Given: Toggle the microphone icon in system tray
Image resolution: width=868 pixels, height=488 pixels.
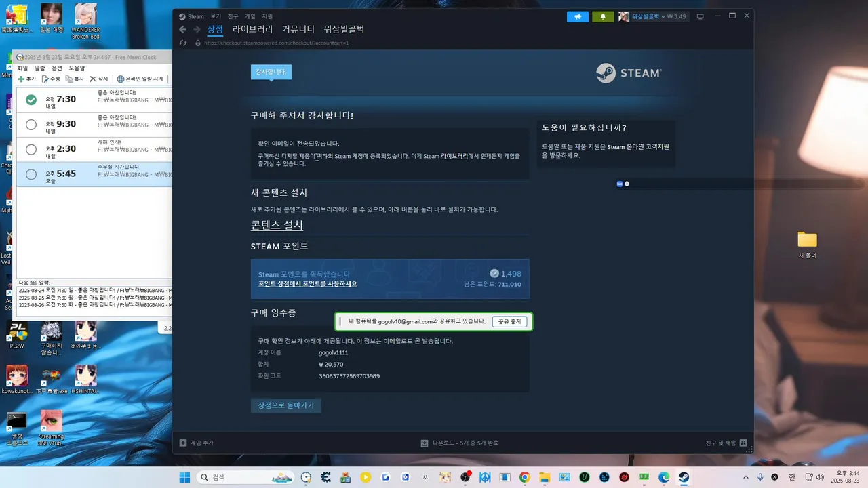Looking at the screenshot, I should click(x=760, y=477).
